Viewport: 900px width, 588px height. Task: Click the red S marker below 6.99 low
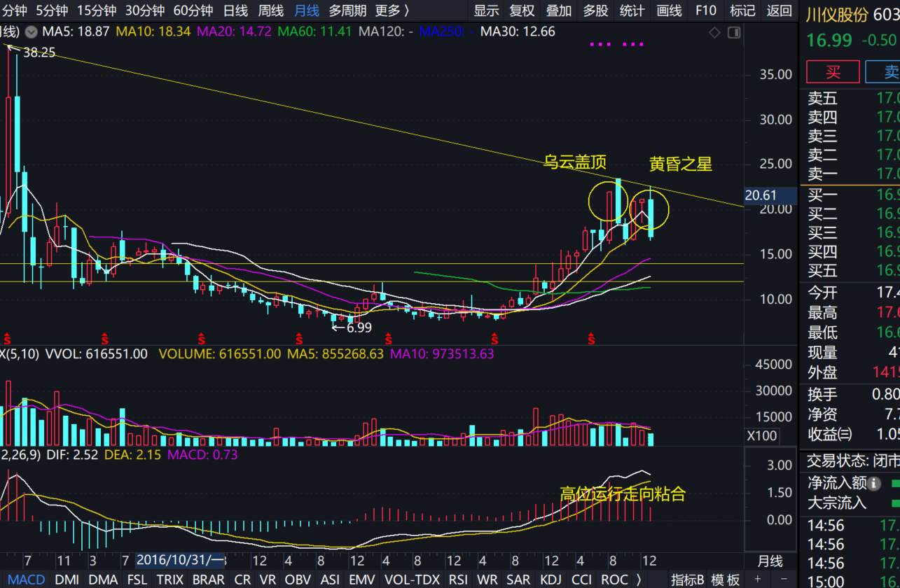pos(298,339)
